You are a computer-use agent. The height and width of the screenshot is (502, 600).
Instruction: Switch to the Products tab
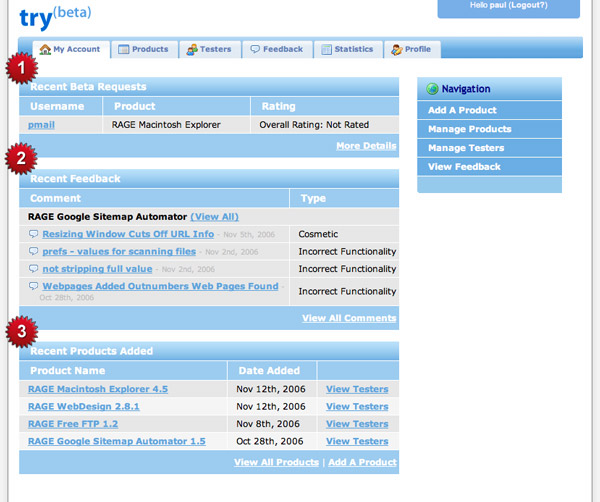tap(145, 49)
